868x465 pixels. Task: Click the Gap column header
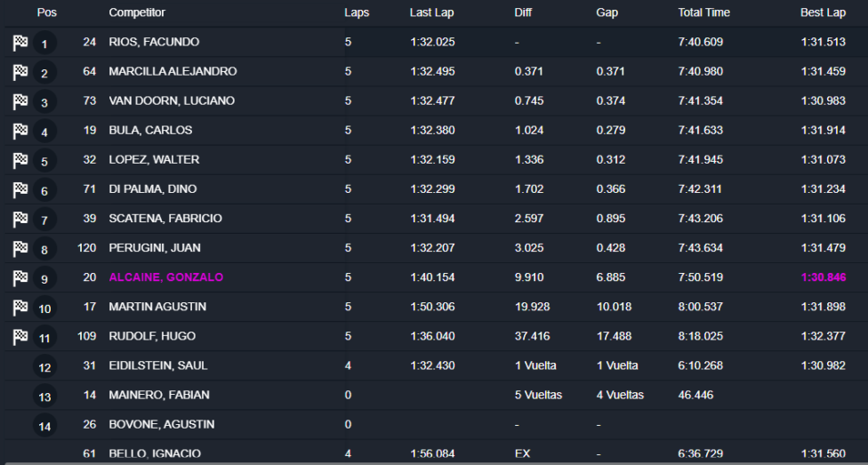coord(607,12)
